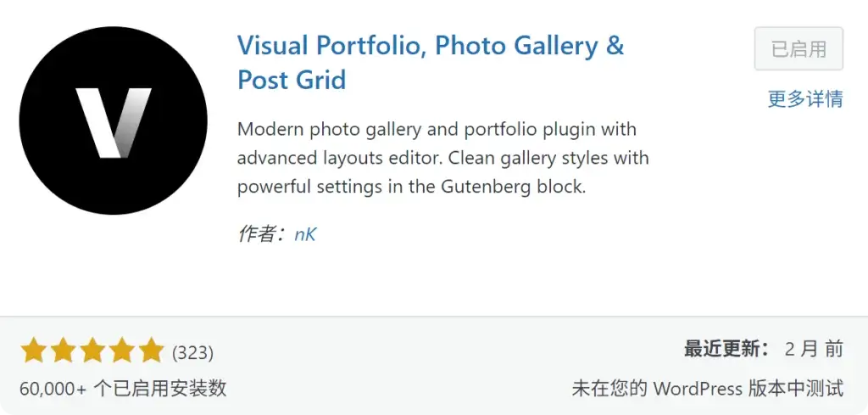This screenshot has width=868, height=415.
Task: Click the first rating star
Action: 34,351
